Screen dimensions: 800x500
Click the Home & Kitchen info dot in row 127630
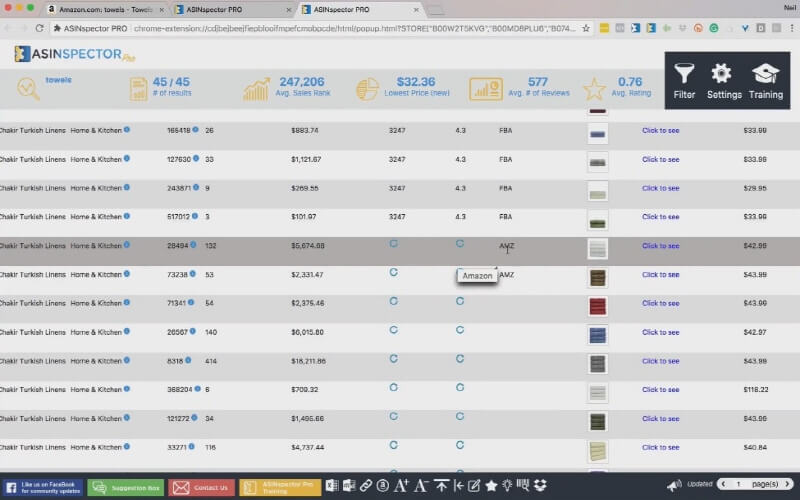[127, 158]
